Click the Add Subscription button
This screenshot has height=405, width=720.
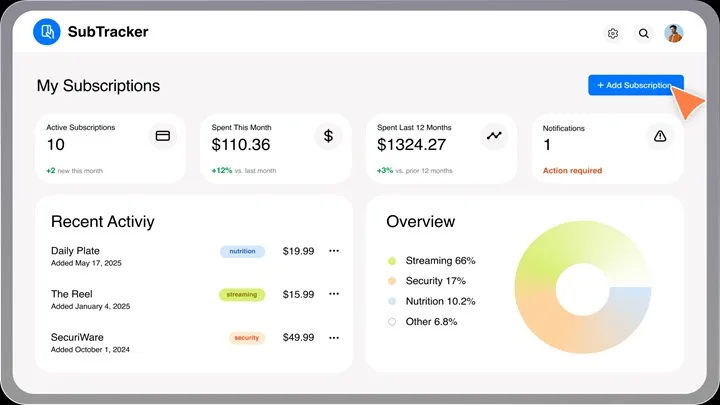[635, 86]
